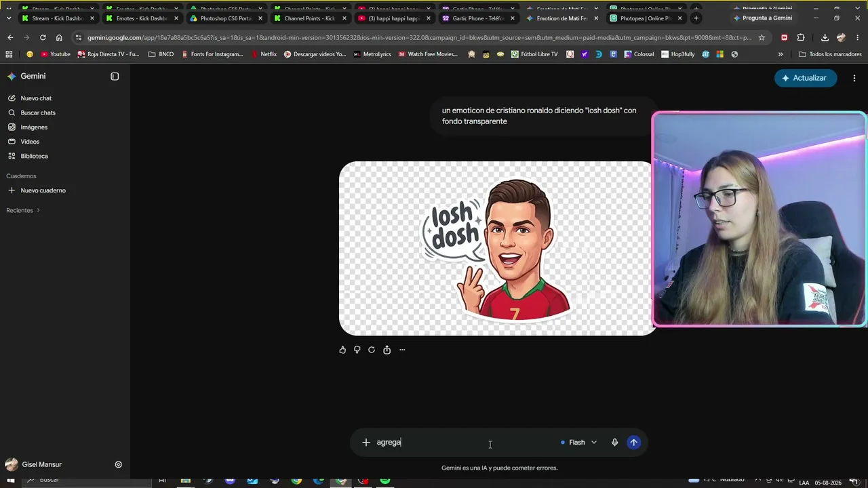Dislike the response with thumbs down
This screenshot has width=868, height=488.
pos(357,350)
